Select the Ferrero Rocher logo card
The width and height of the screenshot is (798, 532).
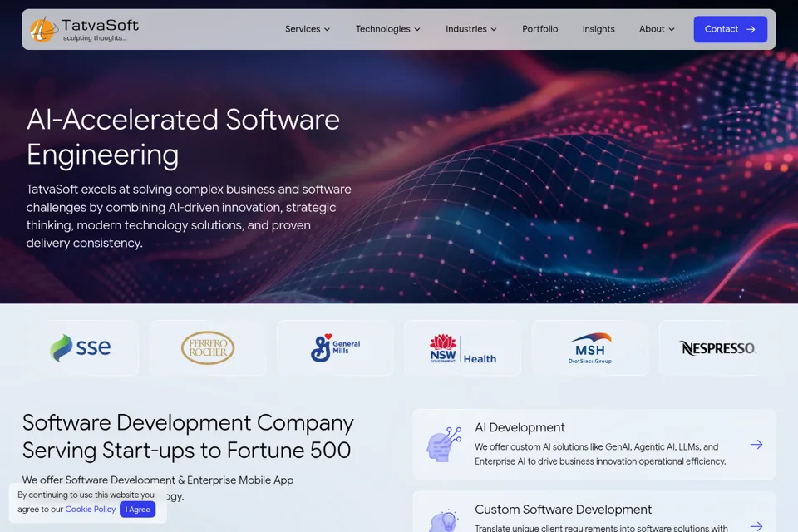coord(208,347)
